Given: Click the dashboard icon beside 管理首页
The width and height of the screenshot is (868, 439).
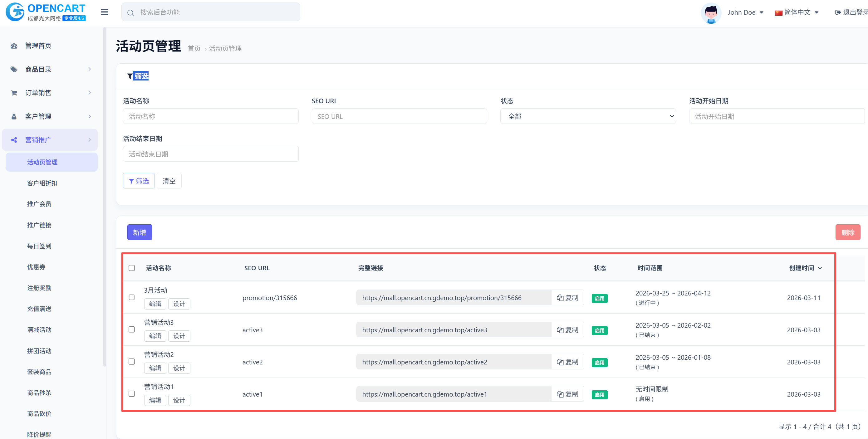Looking at the screenshot, I should [x=14, y=46].
